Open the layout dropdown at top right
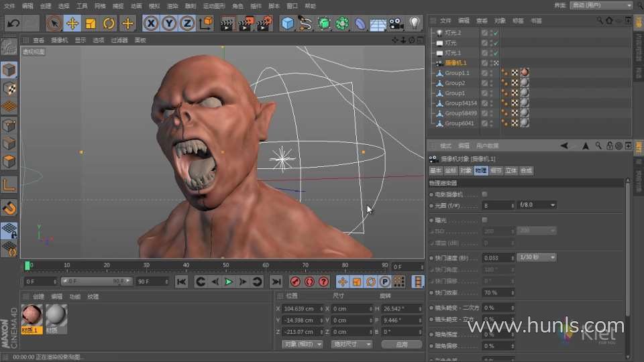 pyautogui.click(x=601, y=5)
